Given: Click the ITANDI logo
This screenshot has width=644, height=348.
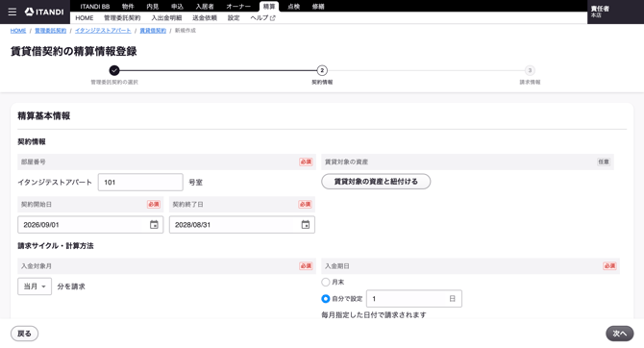Looking at the screenshot, I should coord(44,12).
